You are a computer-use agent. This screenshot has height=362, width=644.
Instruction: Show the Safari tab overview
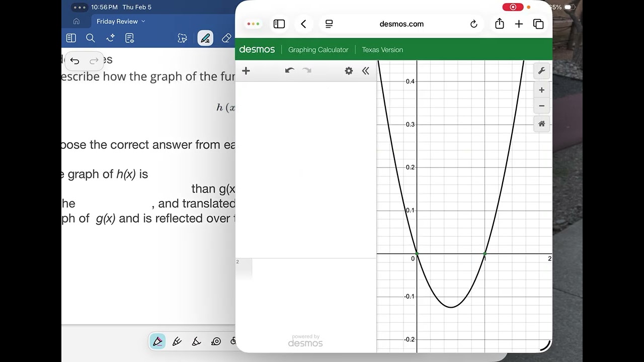538,24
